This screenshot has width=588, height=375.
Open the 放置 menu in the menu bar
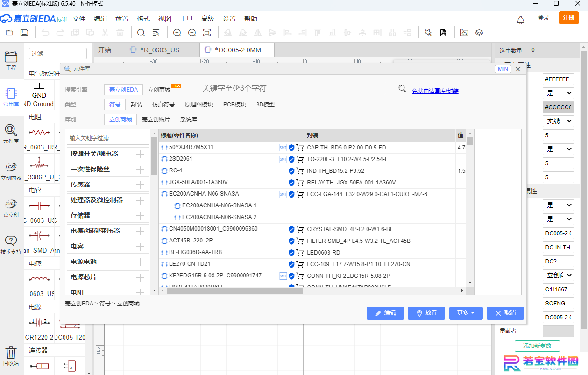point(122,19)
